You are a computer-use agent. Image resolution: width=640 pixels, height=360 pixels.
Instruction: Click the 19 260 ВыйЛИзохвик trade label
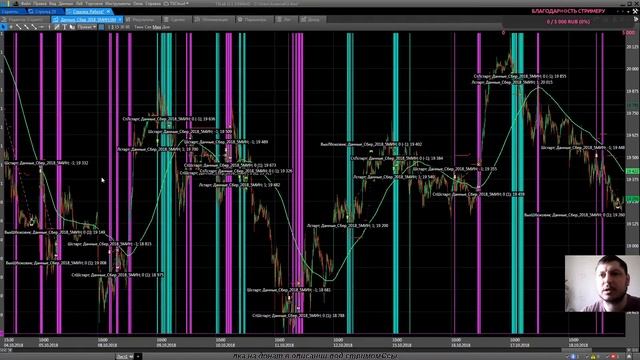click(575, 215)
